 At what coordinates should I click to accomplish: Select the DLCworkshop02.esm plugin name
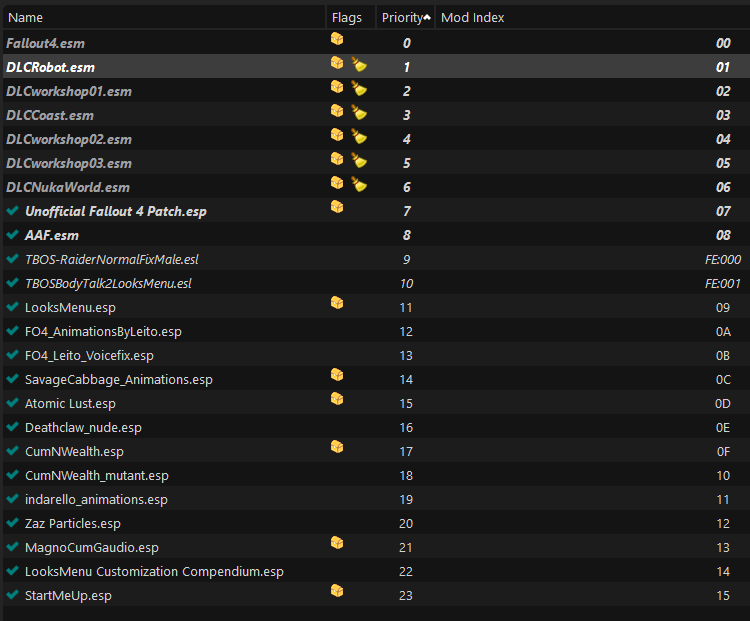click(x=69, y=139)
